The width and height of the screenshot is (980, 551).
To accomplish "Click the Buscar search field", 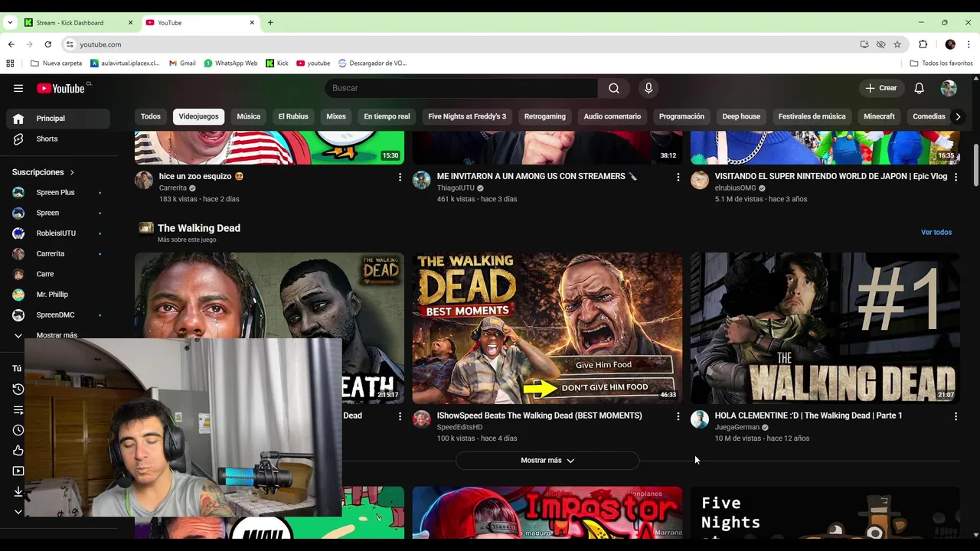I will (x=462, y=88).
